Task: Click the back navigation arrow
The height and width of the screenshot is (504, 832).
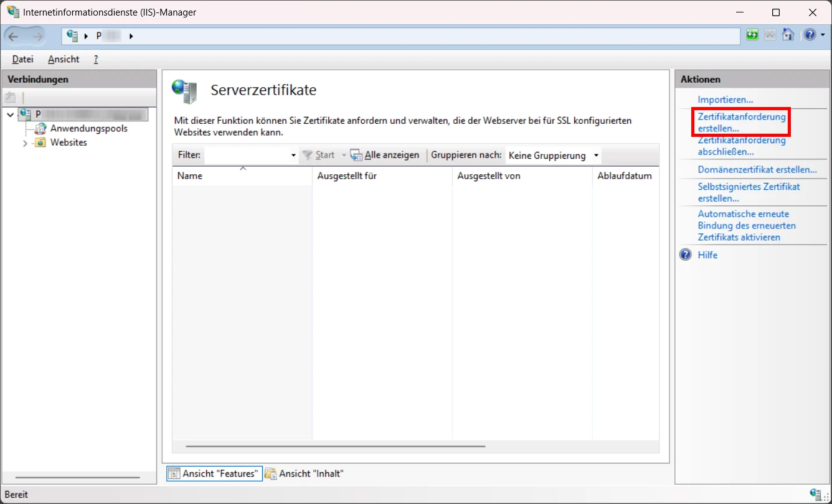Action: pyautogui.click(x=14, y=36)
